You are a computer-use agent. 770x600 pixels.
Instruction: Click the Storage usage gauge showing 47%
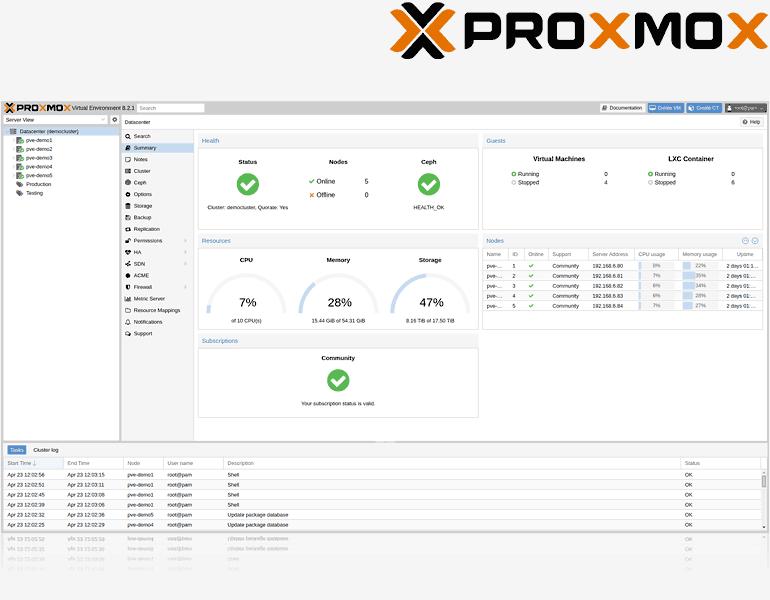[430, 295]
